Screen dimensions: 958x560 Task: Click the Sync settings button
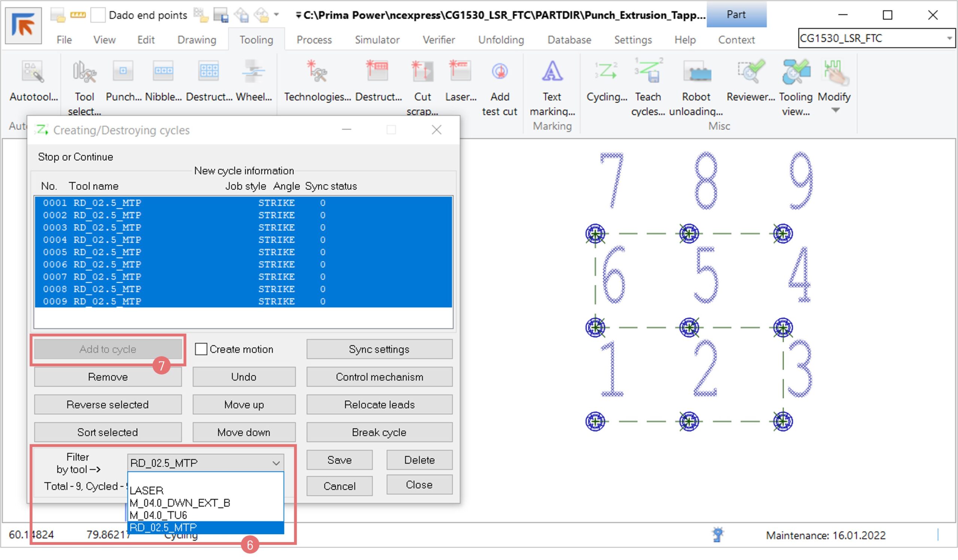click(x=379, y=349)
